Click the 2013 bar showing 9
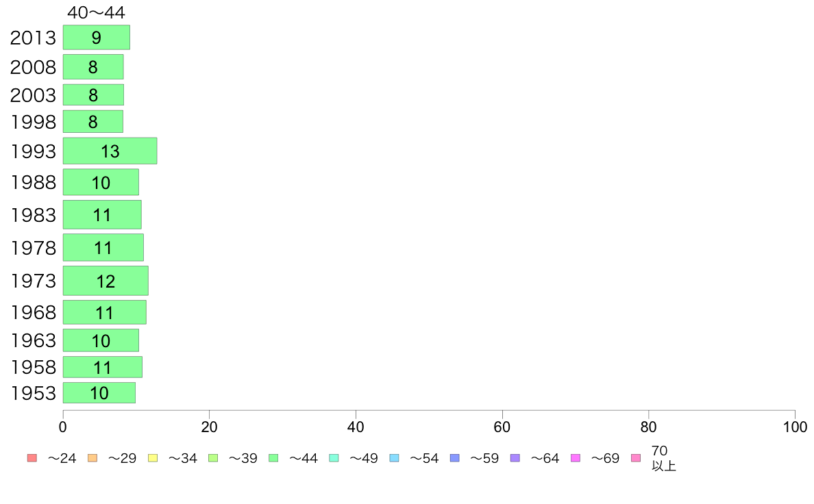Viewport: 814px width, 504px height. tap(97, 38)
